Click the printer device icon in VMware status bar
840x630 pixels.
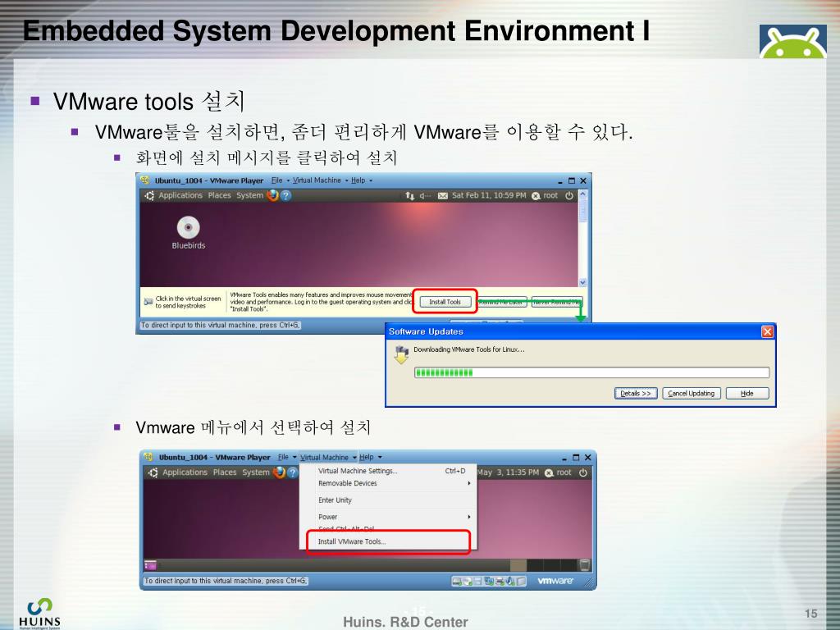pos(500,582)
